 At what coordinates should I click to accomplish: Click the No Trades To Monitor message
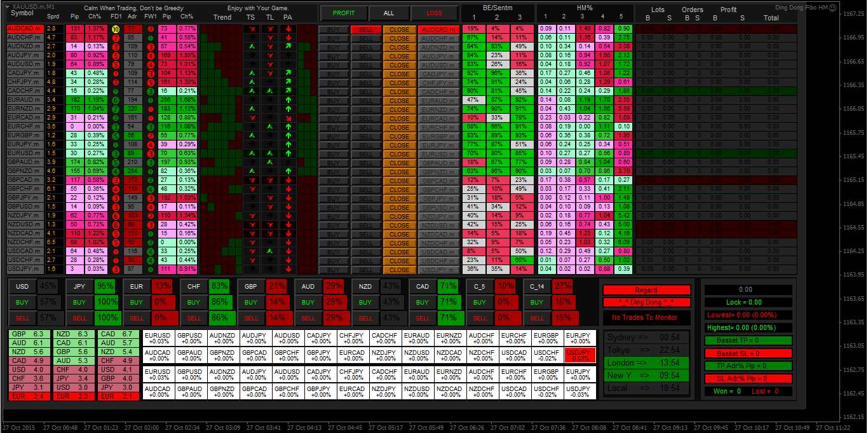pos(646,317)
